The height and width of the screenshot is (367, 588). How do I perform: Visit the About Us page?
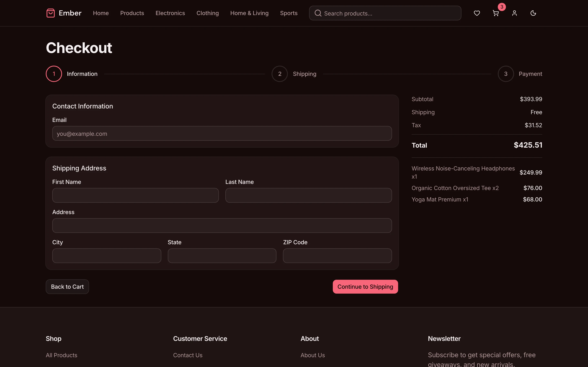tap(312, 355)
